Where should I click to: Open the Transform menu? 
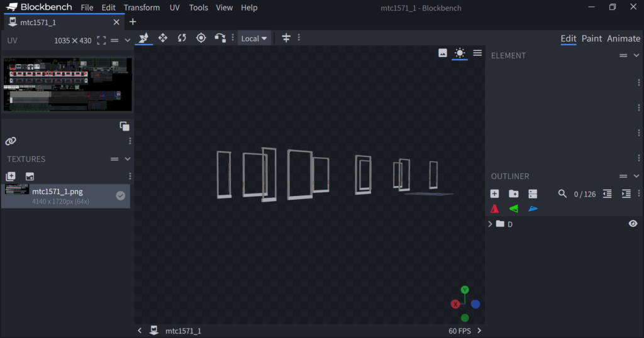point(142,8)
